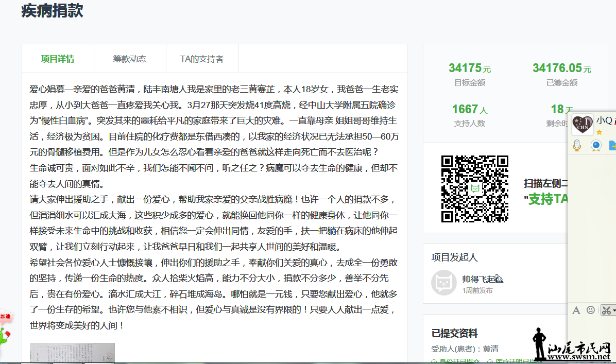Click the 疾病捐款 page heading
Image resolution: width=616 pixels, height=364 pixels.
52,11
